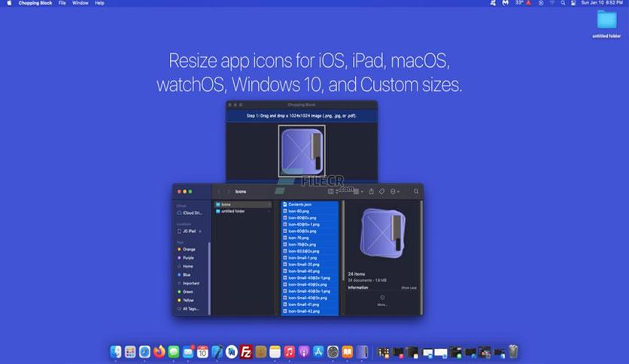Click the Finder tags button
Viewport: 629px width, 364px height.
point(382,192)
